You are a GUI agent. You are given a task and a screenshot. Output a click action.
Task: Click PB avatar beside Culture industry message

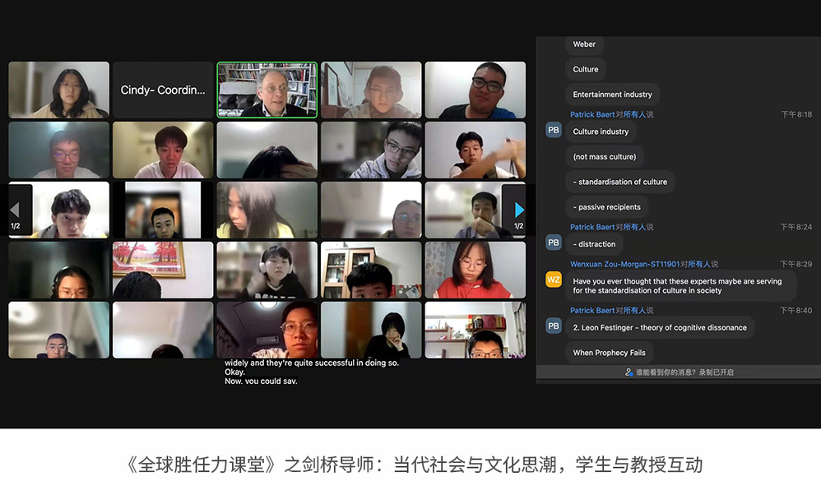(554, 130)
